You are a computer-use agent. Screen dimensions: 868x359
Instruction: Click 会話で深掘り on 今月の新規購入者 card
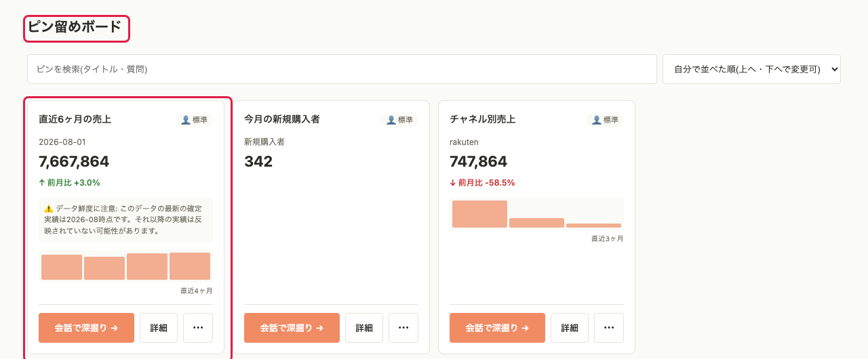click(292, 328)
